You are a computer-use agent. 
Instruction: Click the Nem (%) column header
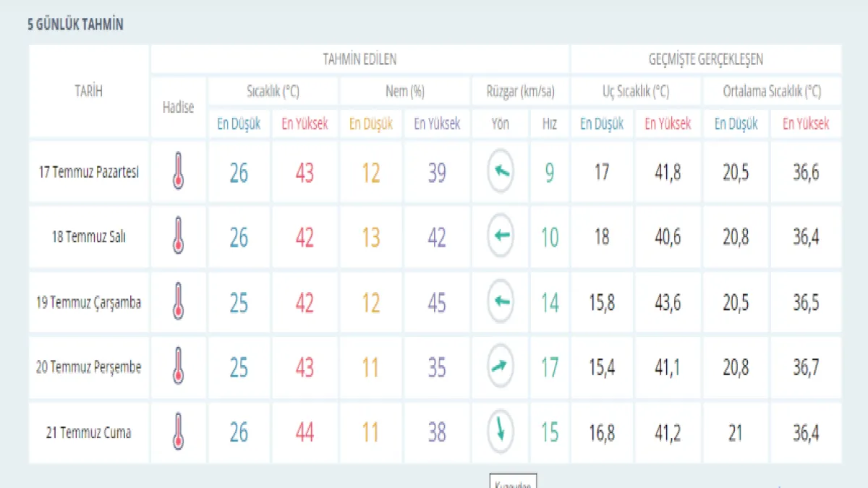[404, 92]
